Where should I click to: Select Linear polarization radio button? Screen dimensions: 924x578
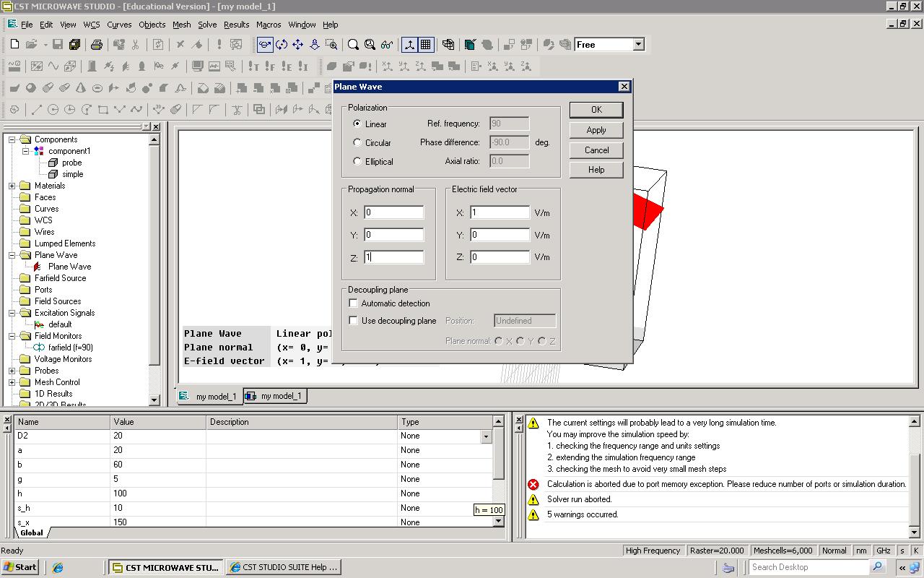[357, 124]
